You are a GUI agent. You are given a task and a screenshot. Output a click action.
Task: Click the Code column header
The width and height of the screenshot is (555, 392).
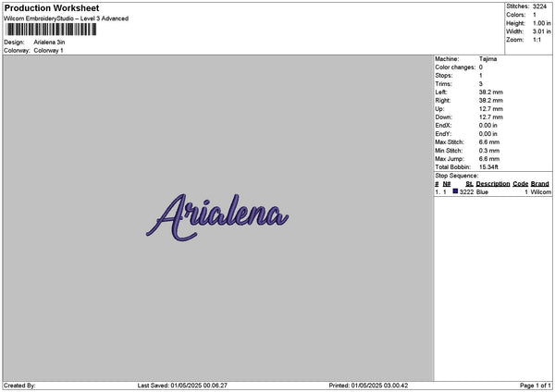(520, 184)
